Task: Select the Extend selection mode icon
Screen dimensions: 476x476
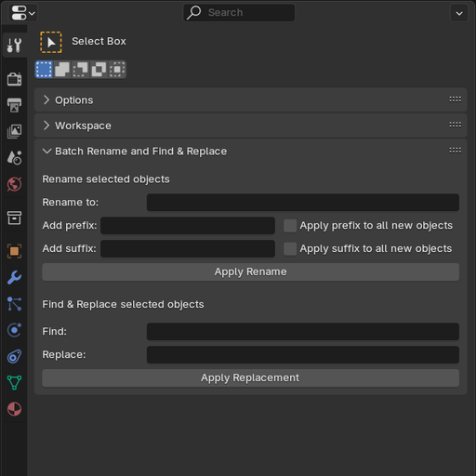Action: pyautogui.click(x=62, y=69)
